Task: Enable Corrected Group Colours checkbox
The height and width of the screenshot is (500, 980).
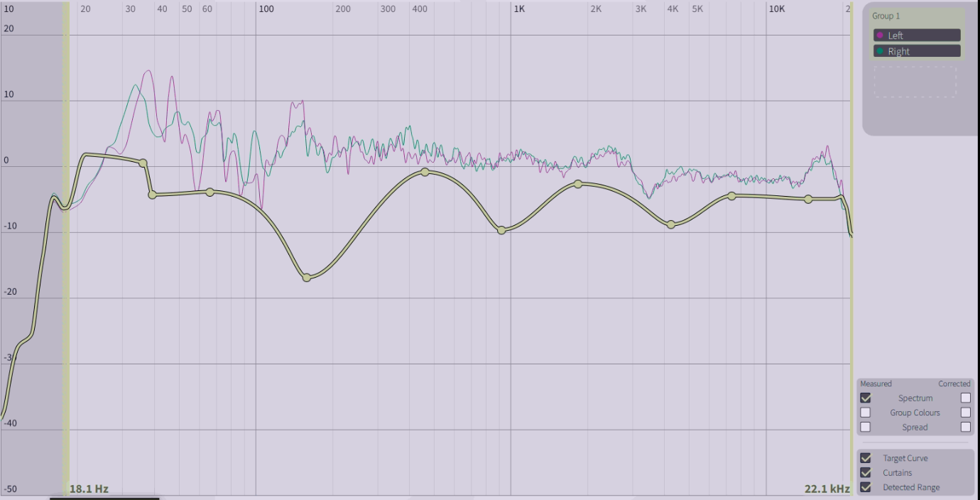Action: [965, 413]
